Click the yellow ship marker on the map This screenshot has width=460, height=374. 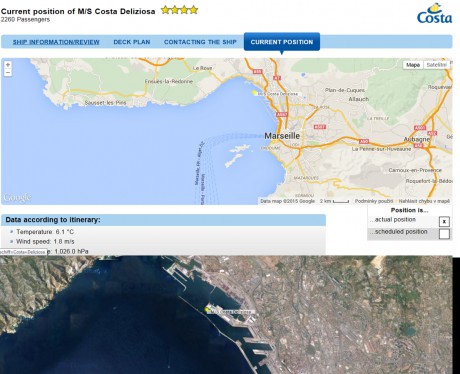[255, 93]
